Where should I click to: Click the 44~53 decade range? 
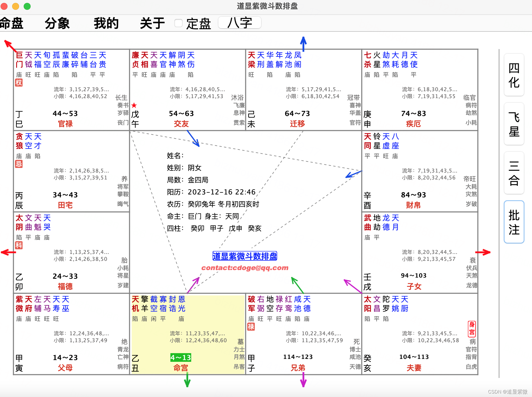[x=65, y=114]
